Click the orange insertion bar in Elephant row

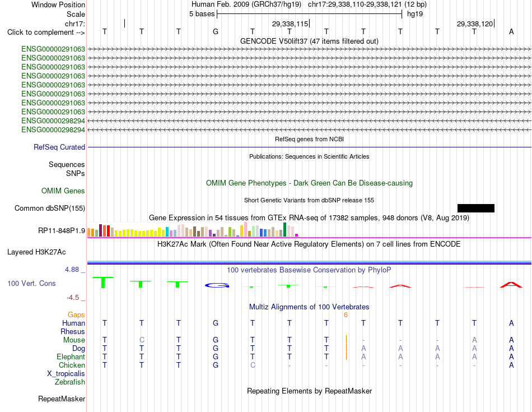346,356
